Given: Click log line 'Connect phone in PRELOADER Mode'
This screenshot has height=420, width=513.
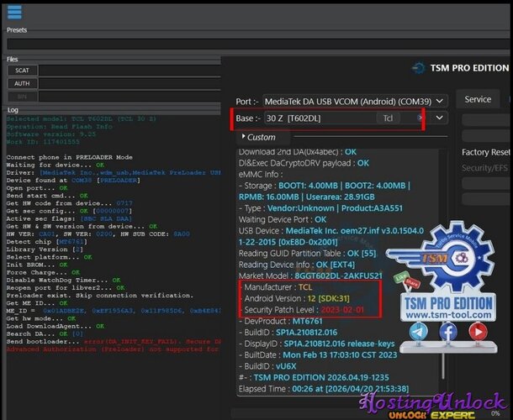Looking at the screenshot, I should click(69, 157).
